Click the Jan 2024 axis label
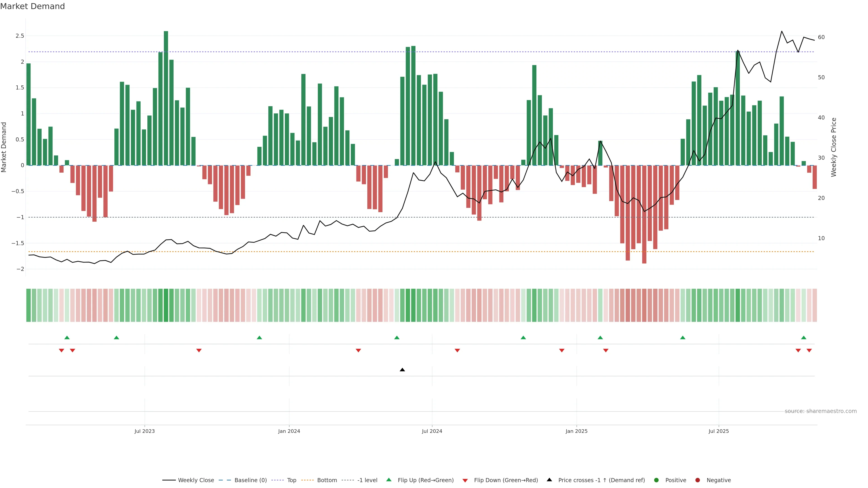 (289, 431)
